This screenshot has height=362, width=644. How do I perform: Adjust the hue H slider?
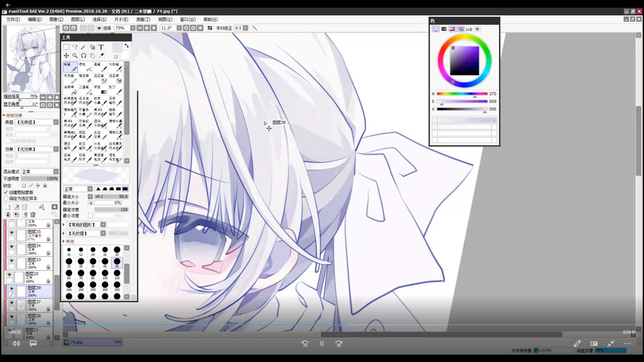point(462,94)
